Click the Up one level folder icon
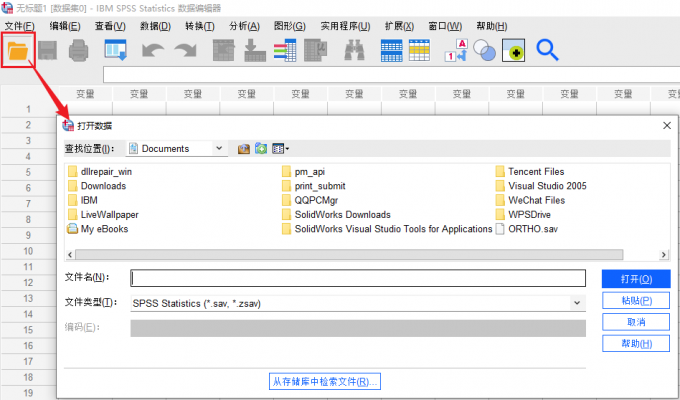 pyautogui.click(x=244, y=149)
